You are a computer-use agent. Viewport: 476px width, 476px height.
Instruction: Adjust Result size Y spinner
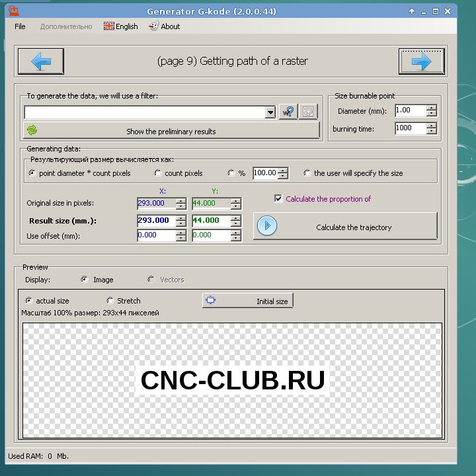(236, 221)
